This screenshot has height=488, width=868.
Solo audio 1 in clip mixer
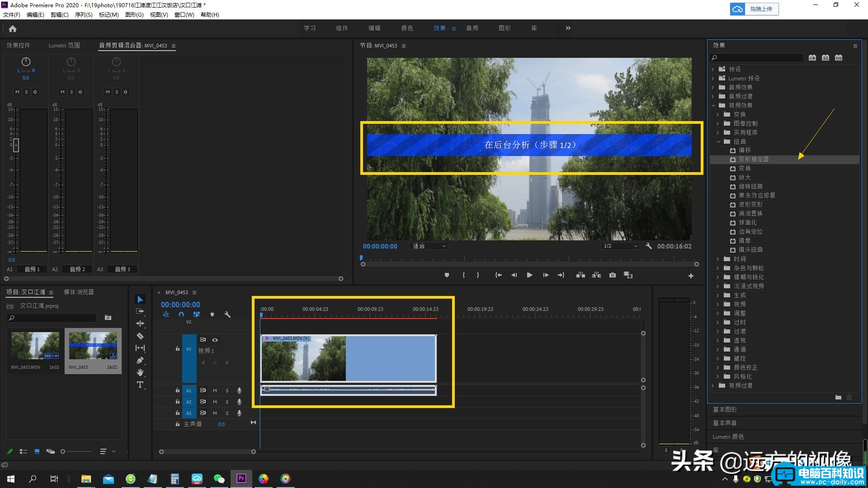click(x=26, y=92)
